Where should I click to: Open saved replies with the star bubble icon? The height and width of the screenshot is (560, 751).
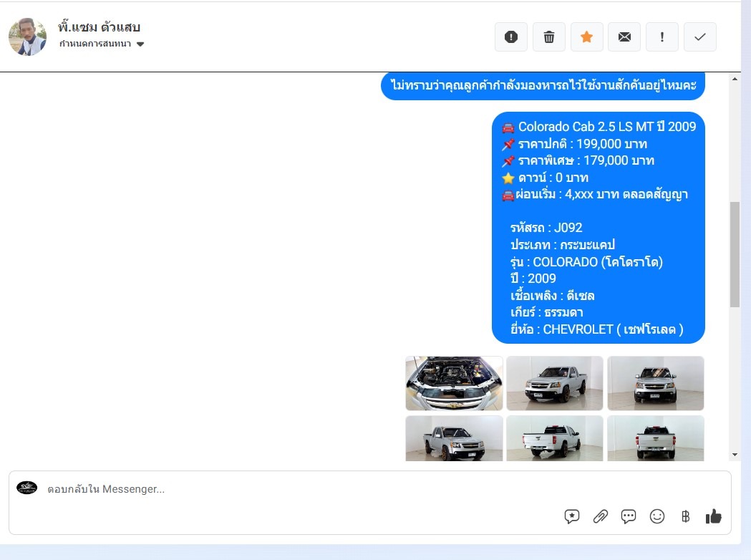coord(572,516)
